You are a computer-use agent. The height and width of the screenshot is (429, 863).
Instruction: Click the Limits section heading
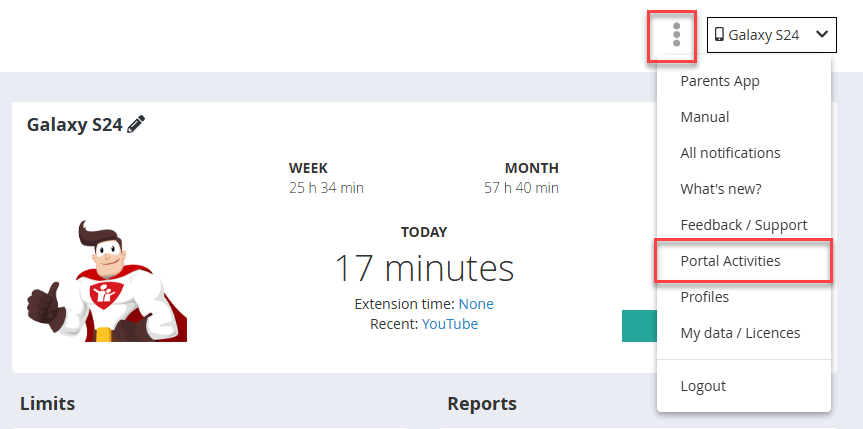click(x=47, y=404)
